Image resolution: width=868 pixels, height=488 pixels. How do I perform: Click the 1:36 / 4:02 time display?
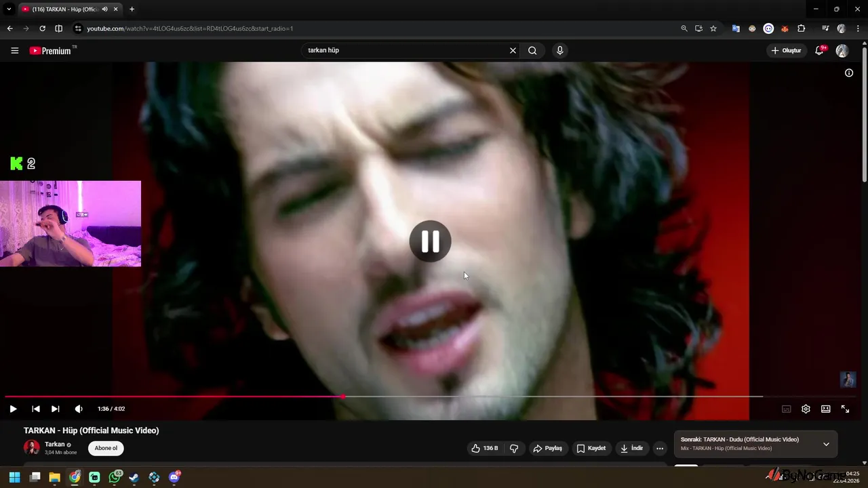point(111,409)
